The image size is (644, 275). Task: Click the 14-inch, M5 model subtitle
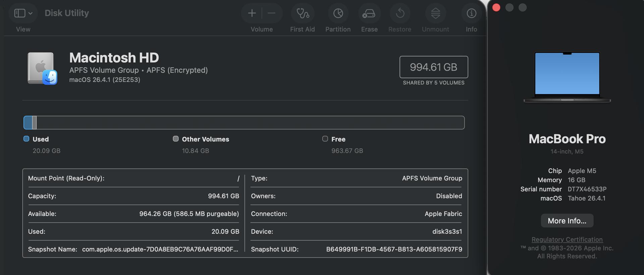click(x=567, y=152)
